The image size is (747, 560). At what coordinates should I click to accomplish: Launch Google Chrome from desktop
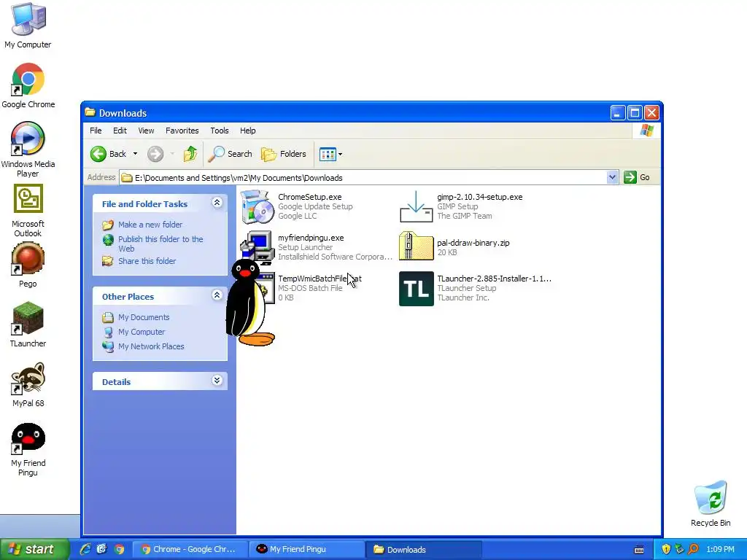click(28, 85)
